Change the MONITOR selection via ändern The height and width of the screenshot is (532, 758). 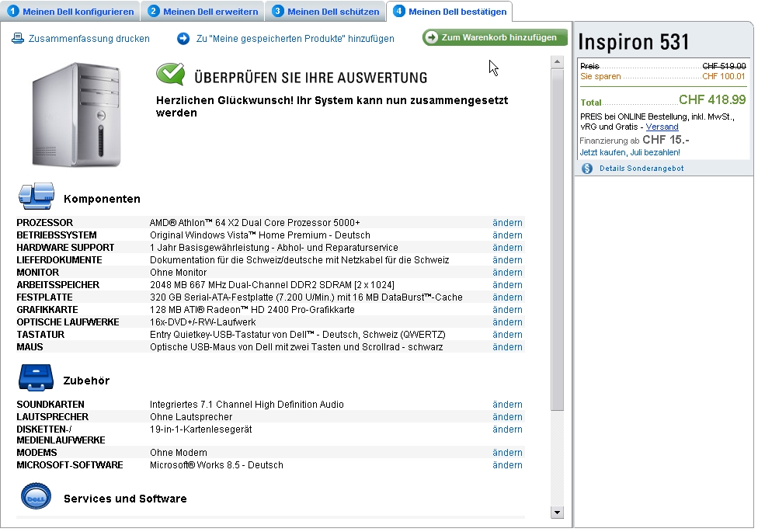coord(507,273)
